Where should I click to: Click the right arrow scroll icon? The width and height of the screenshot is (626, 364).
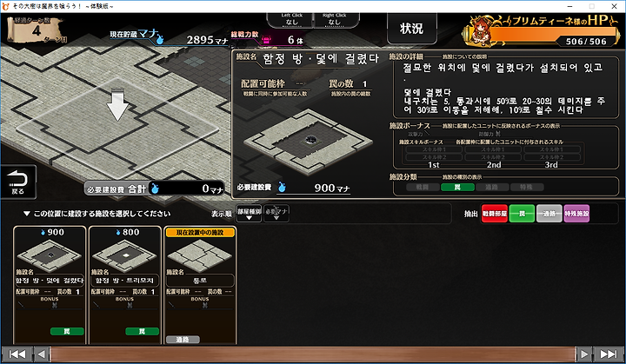(584, 354)
